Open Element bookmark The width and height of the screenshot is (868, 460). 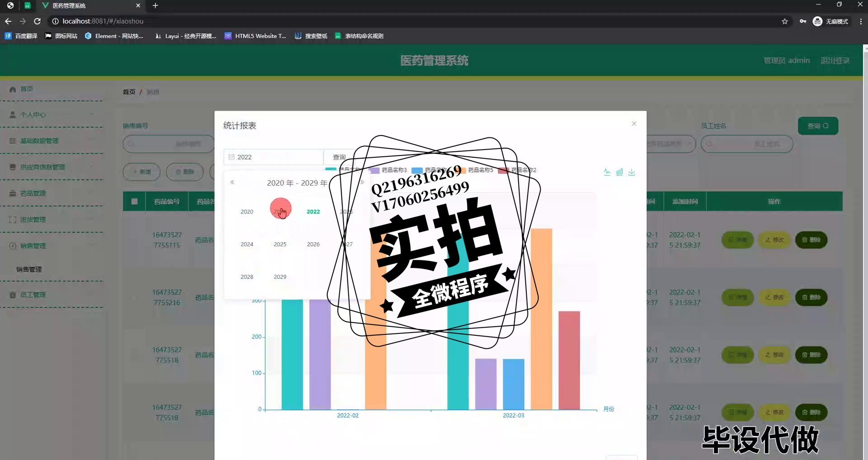(x=114, y=36)
